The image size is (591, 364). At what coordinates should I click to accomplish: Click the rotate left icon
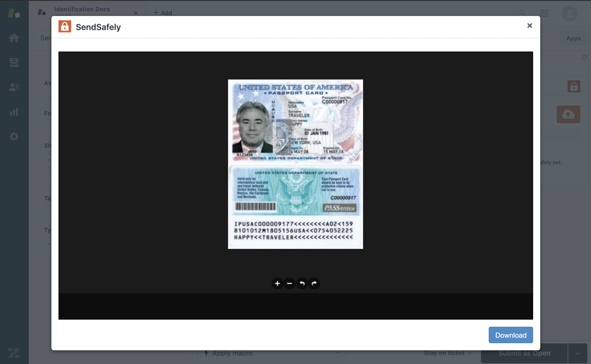point(302,283)
